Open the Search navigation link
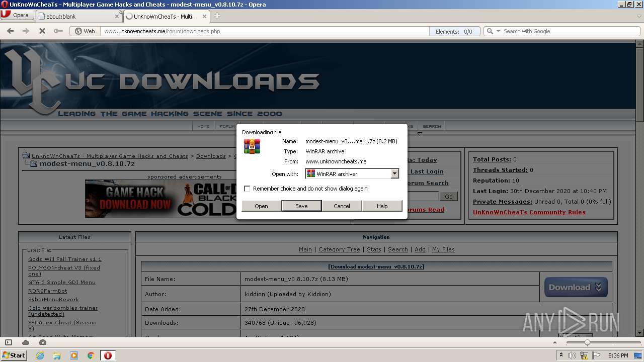This screenshot has width=644, height=362. (398, 249)
